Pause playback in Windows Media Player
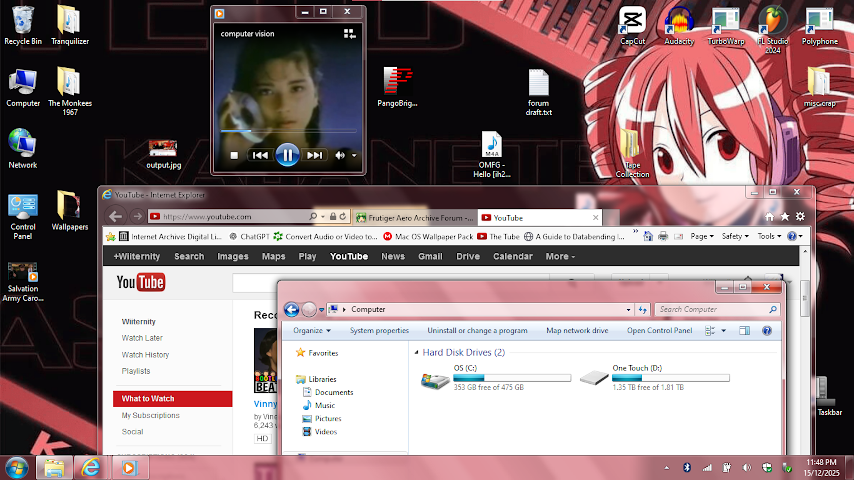The height and width of the screenshot is (480, 854). (287, 155)
